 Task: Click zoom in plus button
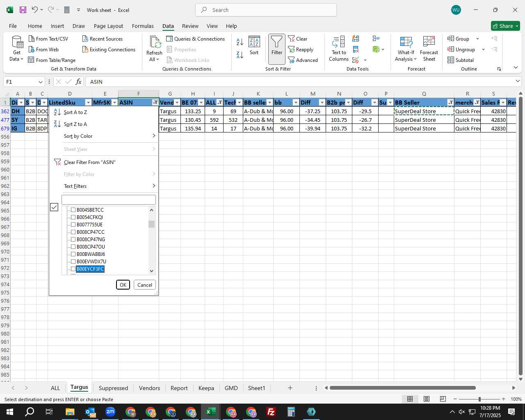(x=503, y=399)
